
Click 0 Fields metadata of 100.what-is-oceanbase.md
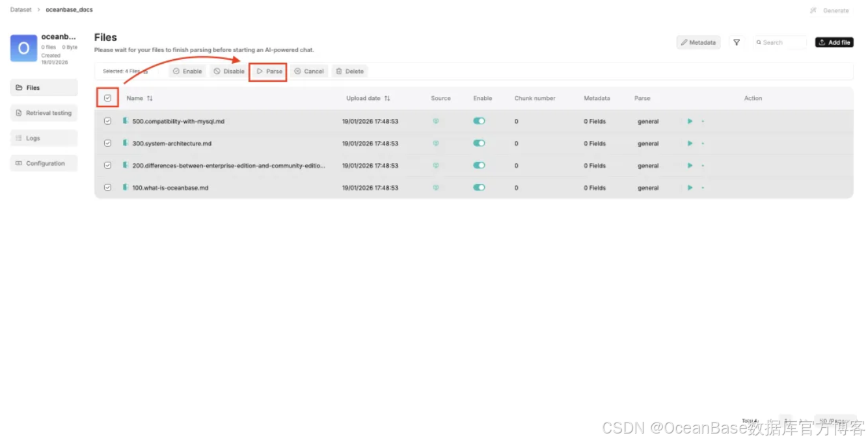[595, 188]
